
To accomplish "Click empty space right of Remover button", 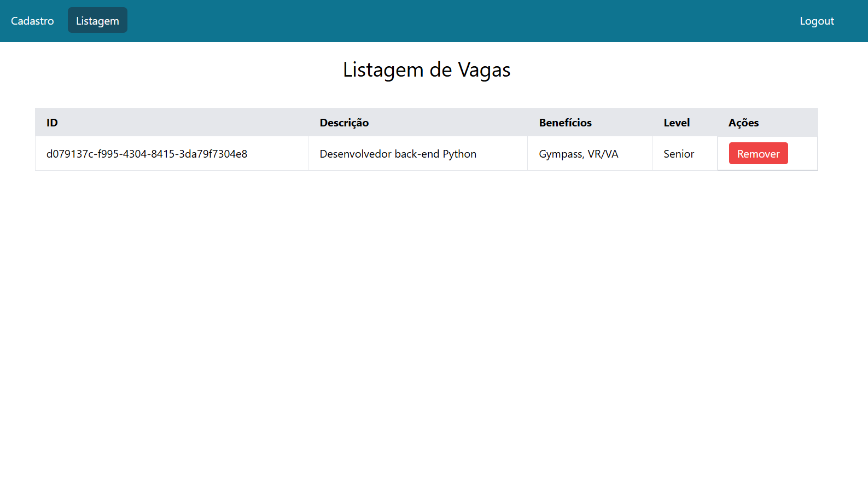I will 802,154.
